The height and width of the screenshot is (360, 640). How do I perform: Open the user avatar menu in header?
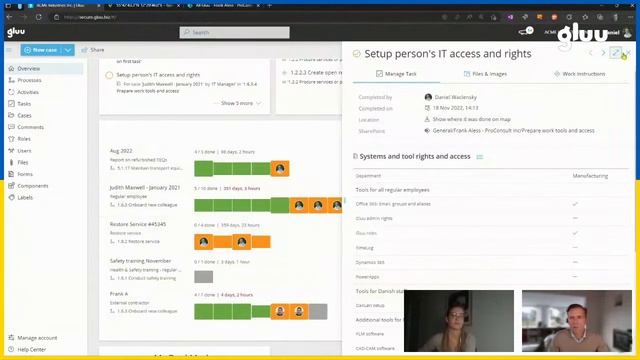627,33
